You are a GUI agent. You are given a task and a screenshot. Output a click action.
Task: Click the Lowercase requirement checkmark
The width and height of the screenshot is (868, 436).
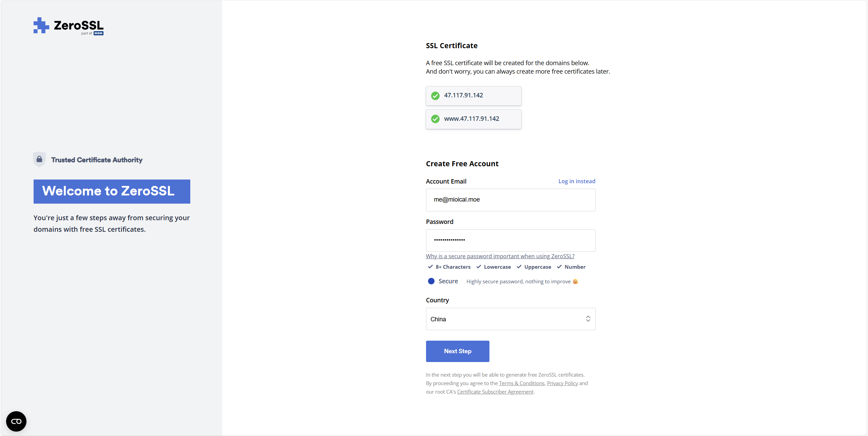tap(479, 267)
